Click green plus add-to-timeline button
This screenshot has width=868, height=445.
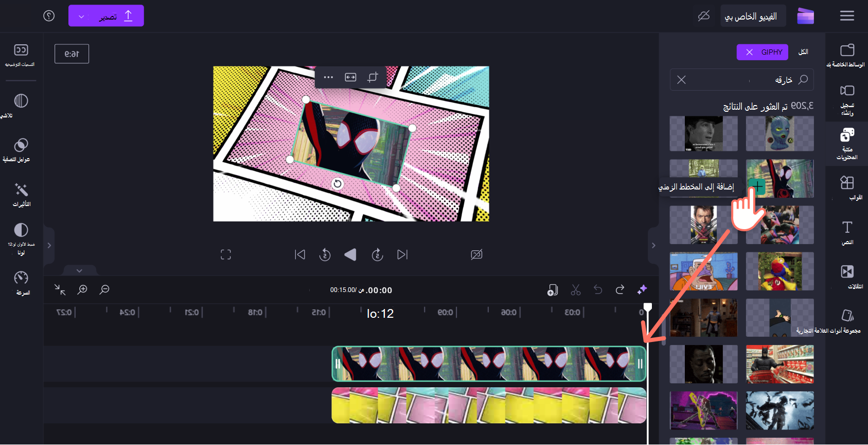tap(757, 186)
